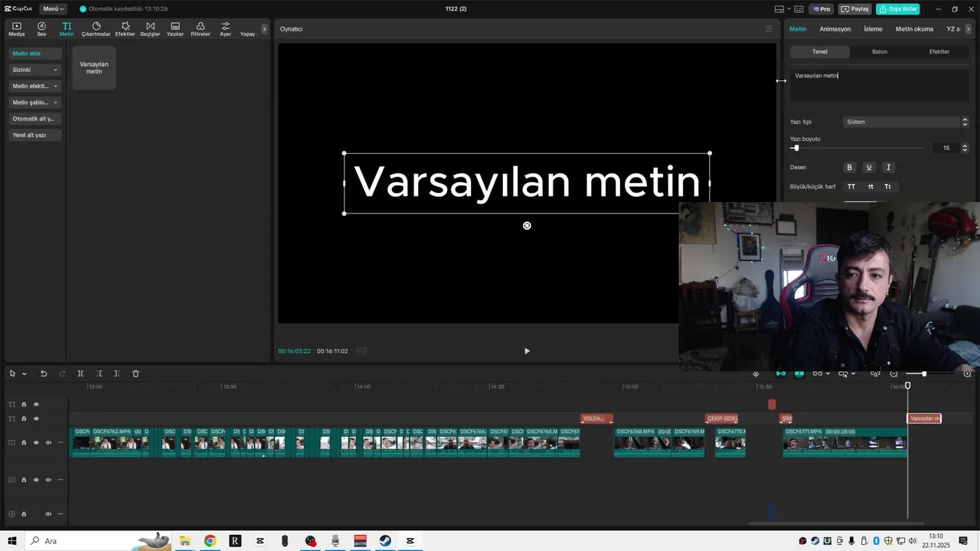
Task: Expand more top toolbar tabs with the arrow
Action: [264, 29]
